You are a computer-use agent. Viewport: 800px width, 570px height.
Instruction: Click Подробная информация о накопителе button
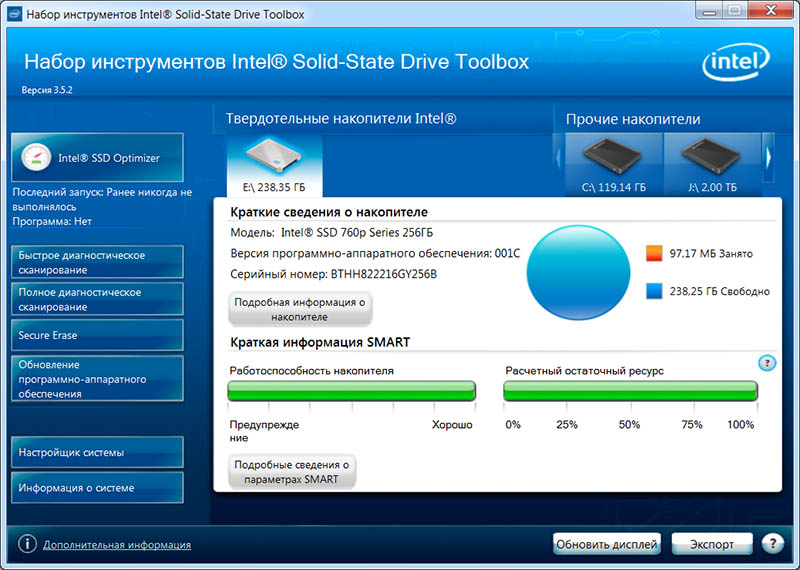[300, 309]
